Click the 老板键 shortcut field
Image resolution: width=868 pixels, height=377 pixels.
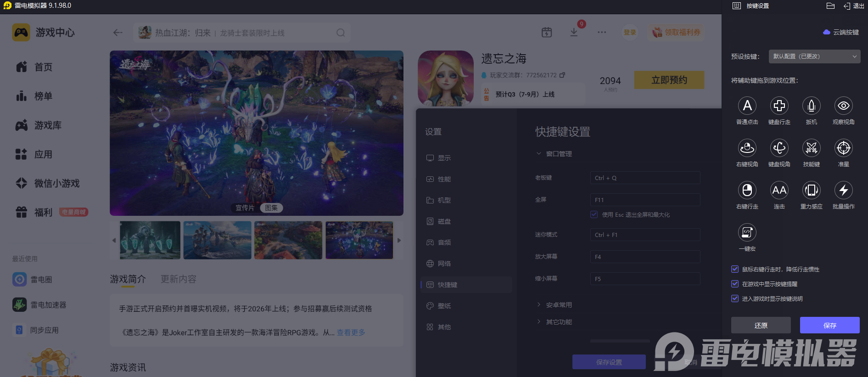[645, 178]
